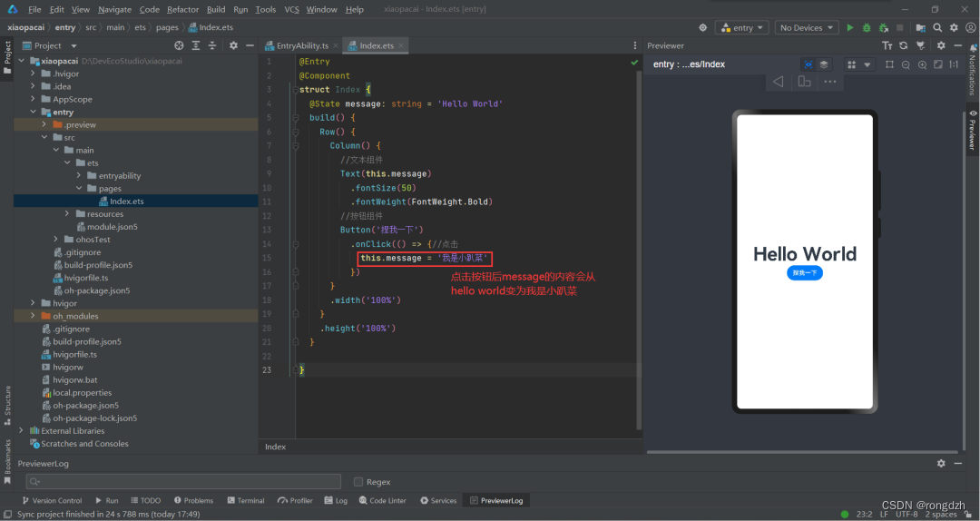Click the editor vertical scrollbar
This screenshot has width=980, height=521.
click(x=639, y=251)
